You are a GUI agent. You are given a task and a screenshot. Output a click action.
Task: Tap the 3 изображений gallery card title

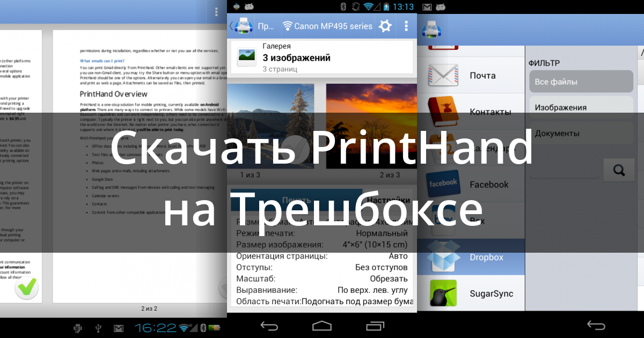(x=297, y=57)
